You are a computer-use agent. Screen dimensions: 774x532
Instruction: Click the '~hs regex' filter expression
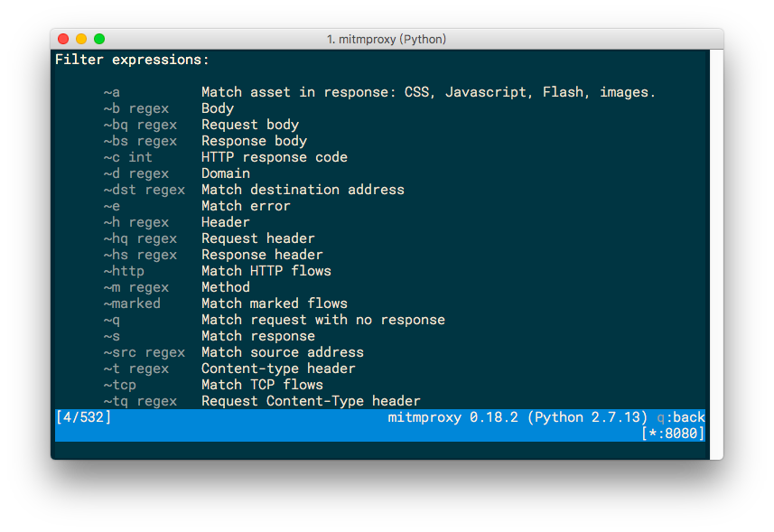pyautogui.click(x=140, y=255)
